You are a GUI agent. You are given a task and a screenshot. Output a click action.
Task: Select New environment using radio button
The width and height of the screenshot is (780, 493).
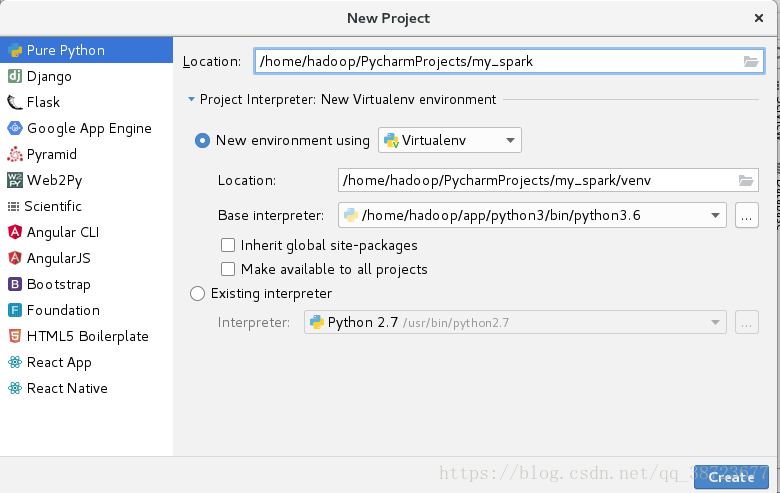point(202,140)
